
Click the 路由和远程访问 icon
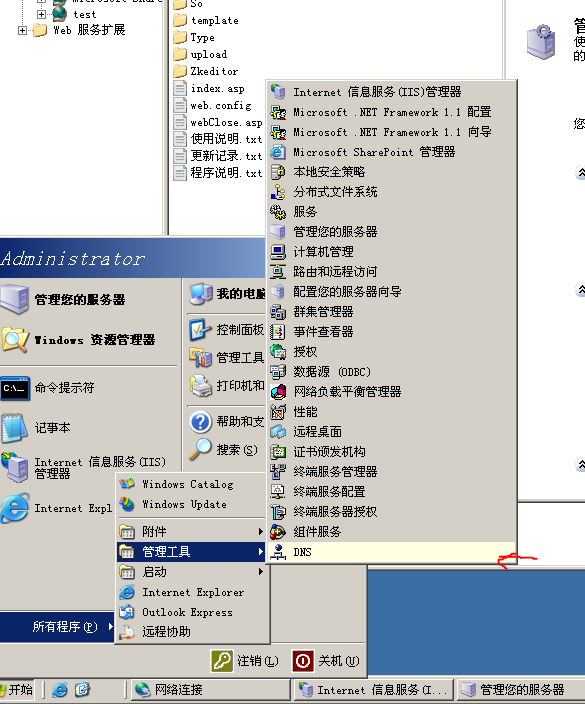pos(278,272)
